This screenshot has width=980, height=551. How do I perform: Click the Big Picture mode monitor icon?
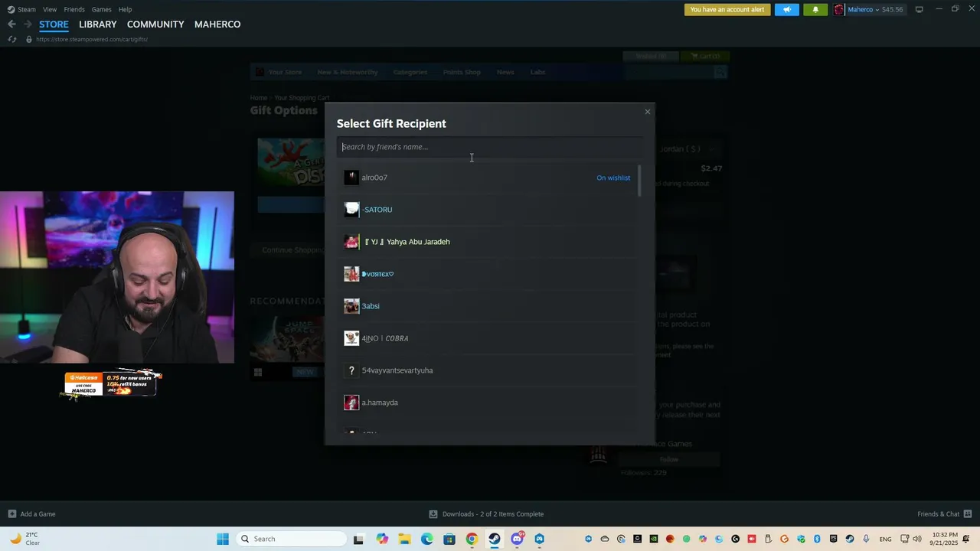pos(919,9)
